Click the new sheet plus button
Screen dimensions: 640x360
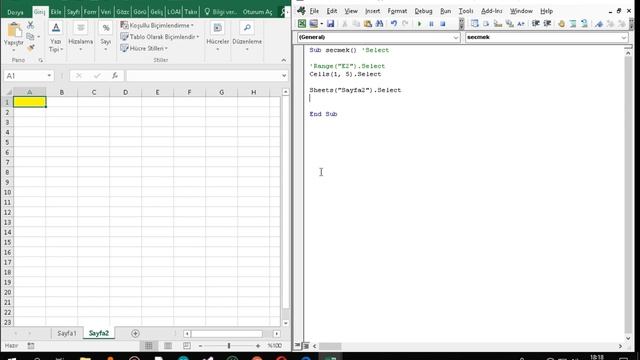click(135, 333)
